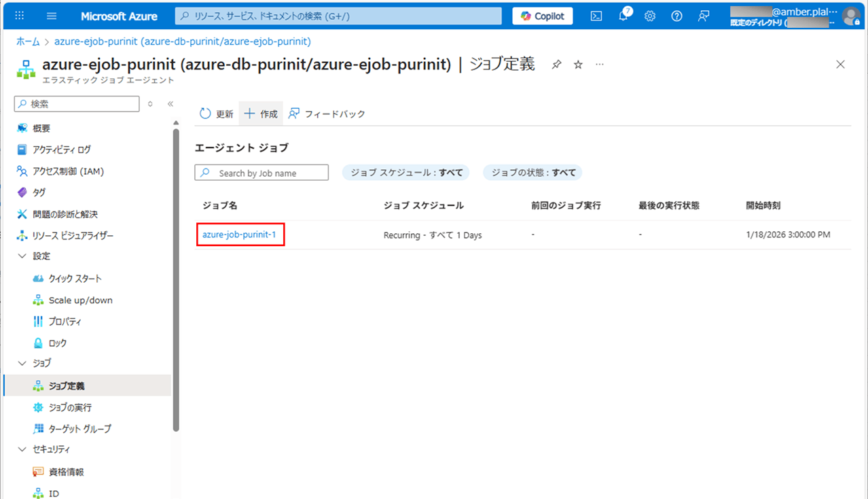Screen dimensions: 868x499
Task: Open the ジョブの状態 filter
Action: point(533,173)
